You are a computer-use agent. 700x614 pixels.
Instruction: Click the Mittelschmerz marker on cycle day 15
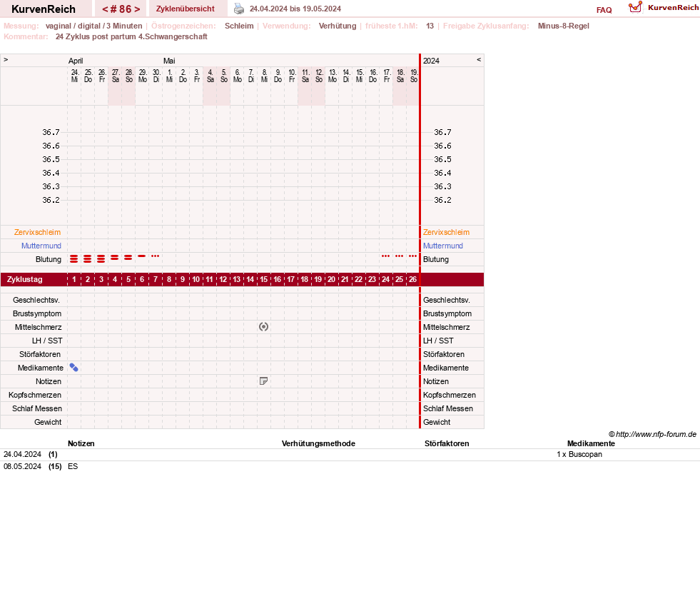click(263, 327)
